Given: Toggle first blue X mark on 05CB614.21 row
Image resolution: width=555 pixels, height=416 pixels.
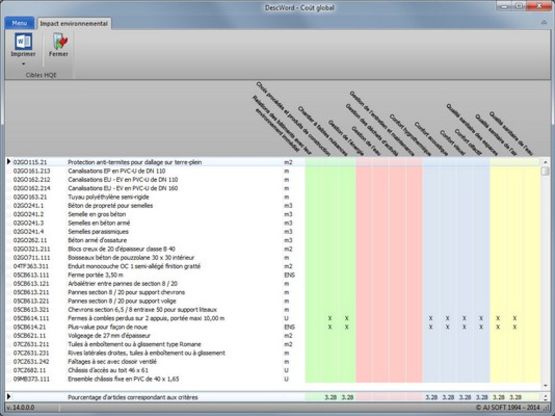Looking at the screenshot, I should [x=430, y=327].
